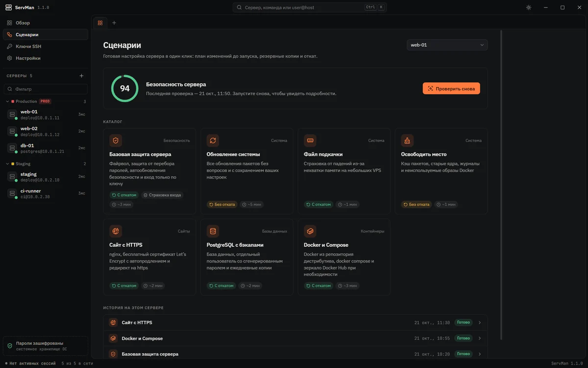Expand the Сайт с HTTPS history row chevron

480,323
